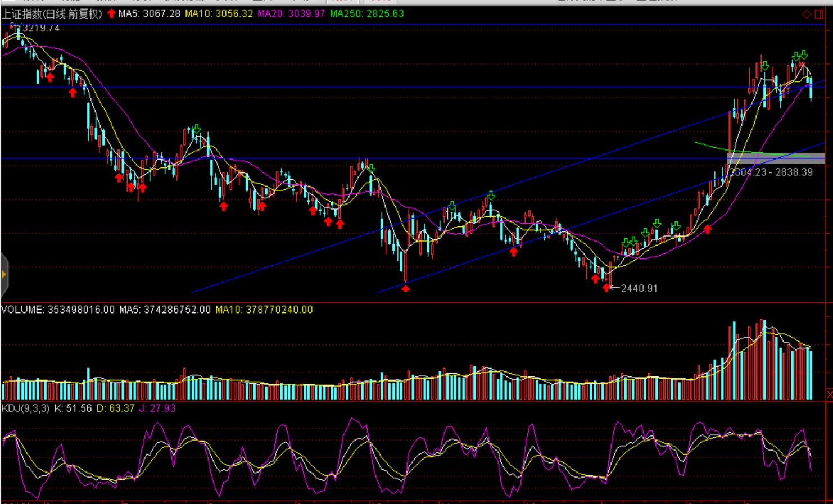Close the volume panel with the red X

(829, 394)
